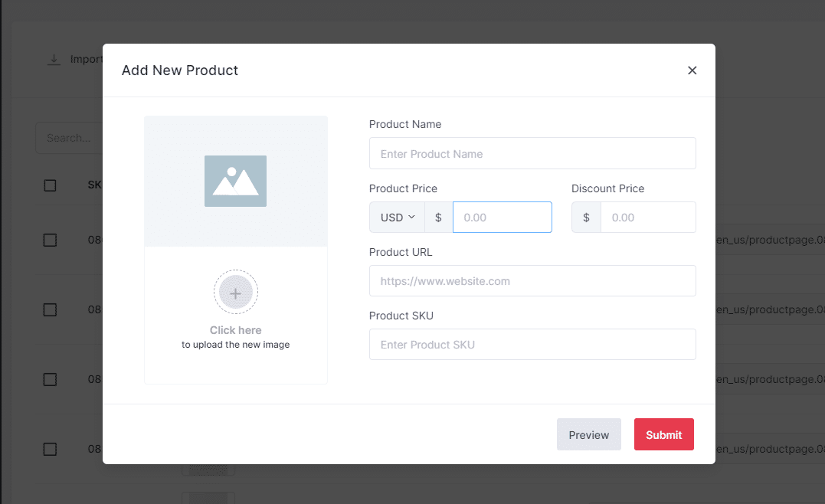Click the image placeholder picture icon
The height and width of the screenshot is (504, 825).
(x=235, y=181)
